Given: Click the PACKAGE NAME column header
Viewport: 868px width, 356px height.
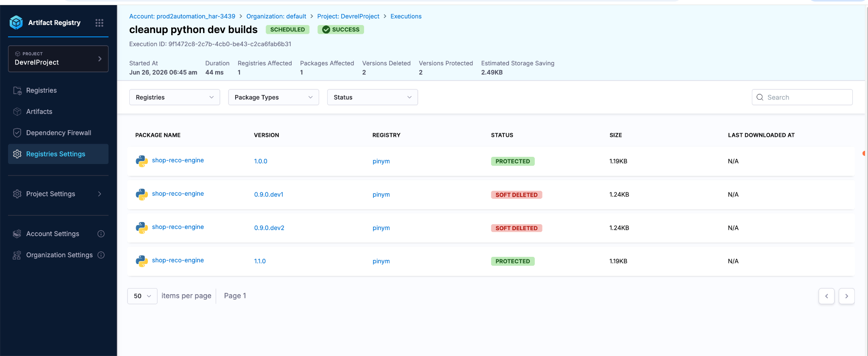Looking at the screenshot, I should pyautogui.click(x=158, y=135).
